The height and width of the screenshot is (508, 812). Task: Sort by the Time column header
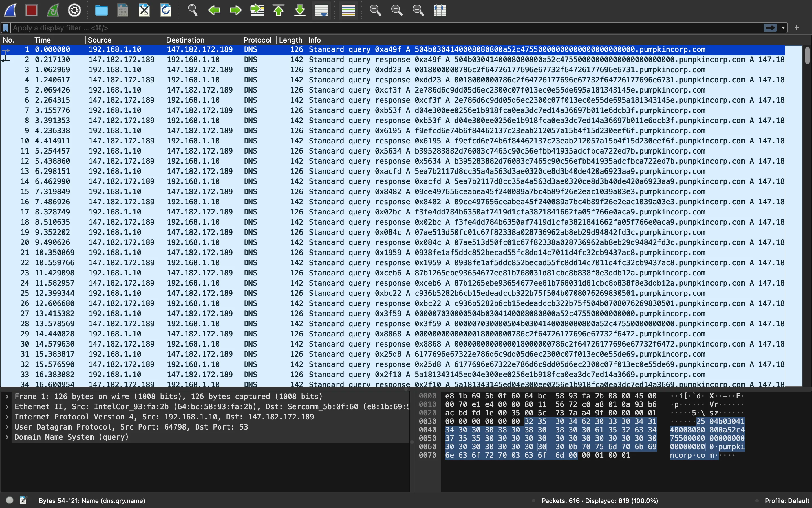click(58, 40)
